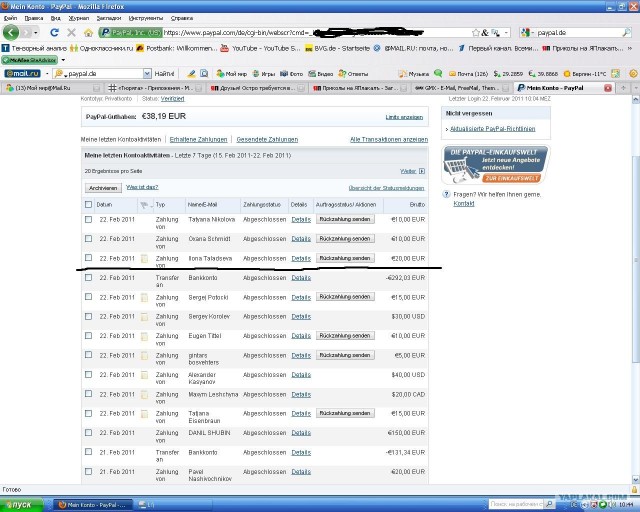This screenshot has height=512, width=640.
Task: Click the mail.ru toolbar logo
Action: [x=22, y=73]
